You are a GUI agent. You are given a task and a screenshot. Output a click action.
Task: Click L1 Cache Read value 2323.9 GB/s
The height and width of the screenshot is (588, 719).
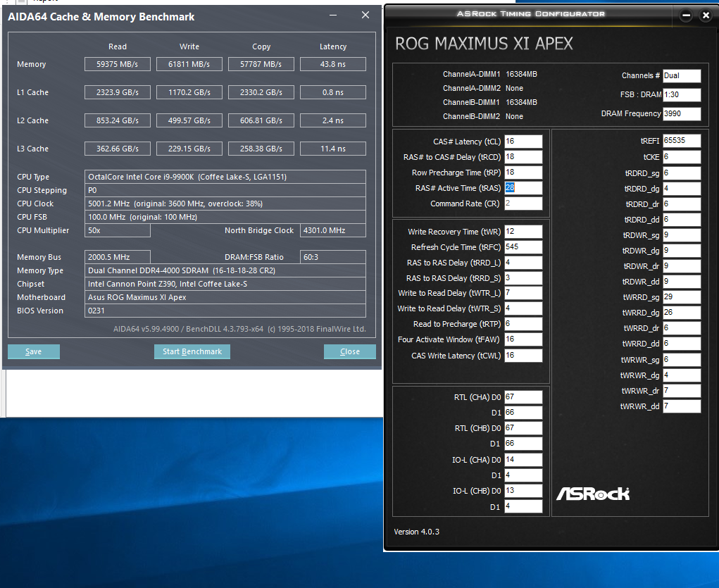pyautogui.click(x=118, y=92)
